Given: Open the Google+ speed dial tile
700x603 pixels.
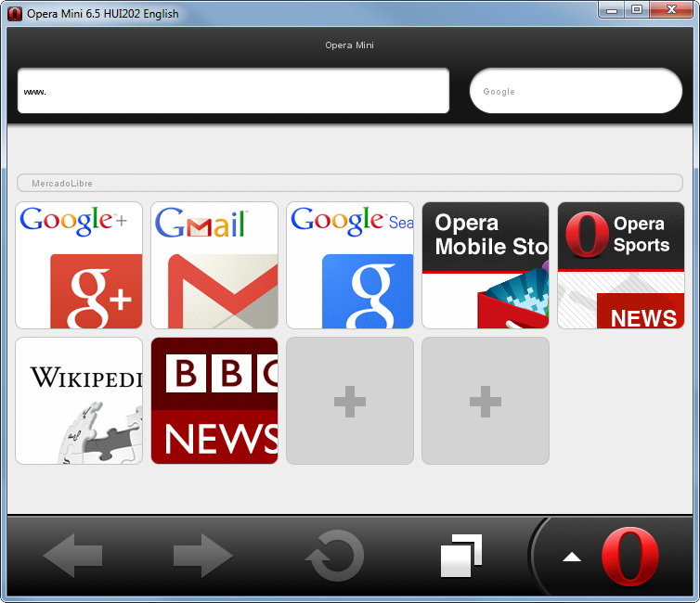Looking at the screenshot, I should pyautogui.click(x=79, y=265).
